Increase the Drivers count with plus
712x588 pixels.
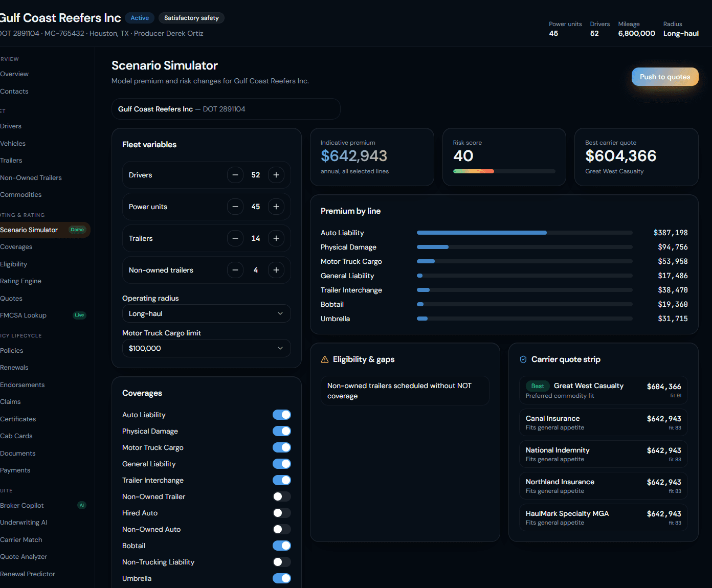pos(276,175)
